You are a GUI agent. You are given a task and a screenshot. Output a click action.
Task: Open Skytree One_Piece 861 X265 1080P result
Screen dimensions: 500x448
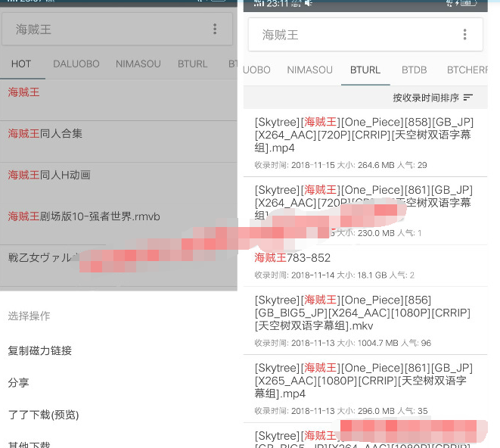coord(365,389)
